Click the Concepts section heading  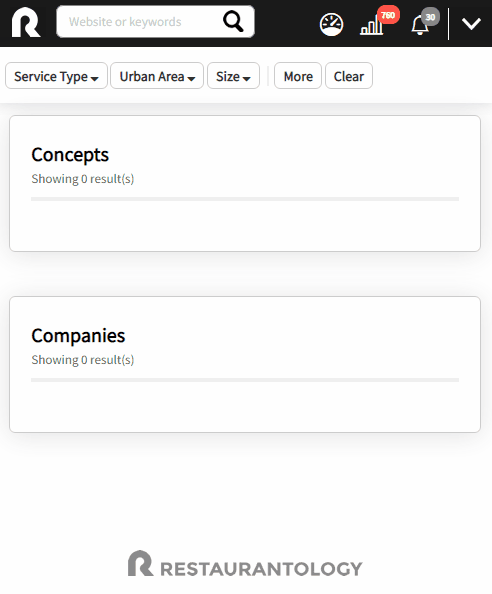(x=70, y=155)
